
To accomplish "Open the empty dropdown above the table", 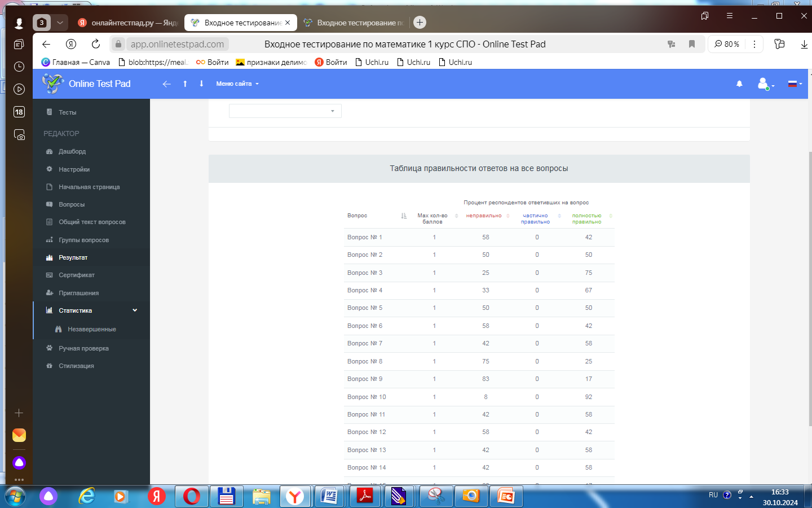I will 285,111.
